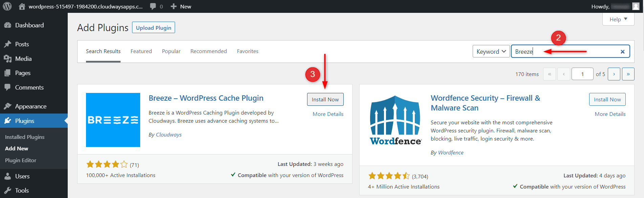Expand the Help panel dropdown
Screen dimensions: 644x198
tap(618, 19)
